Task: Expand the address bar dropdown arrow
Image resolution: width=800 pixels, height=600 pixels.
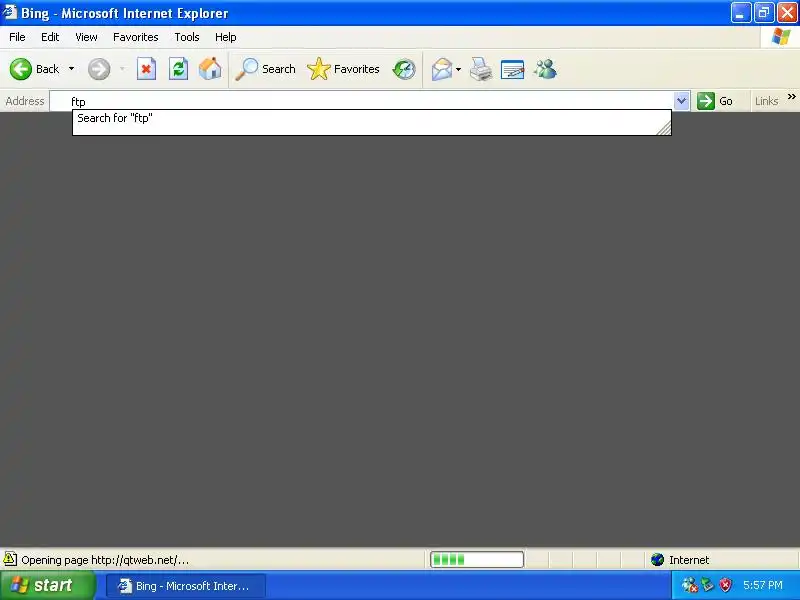Action: click(682, 101)
